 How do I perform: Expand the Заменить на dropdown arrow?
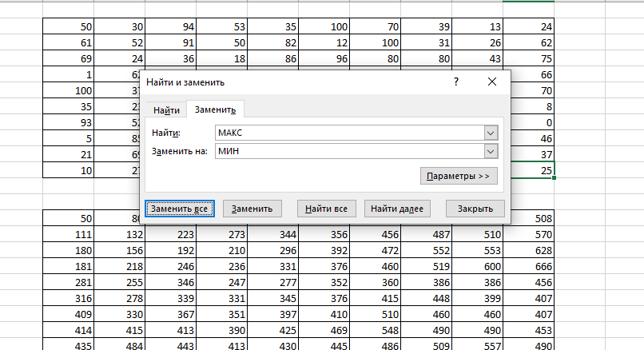tap(491, 151)
